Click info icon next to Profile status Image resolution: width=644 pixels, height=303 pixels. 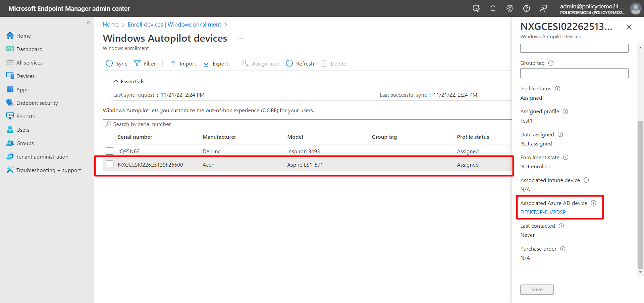point(557,89)
